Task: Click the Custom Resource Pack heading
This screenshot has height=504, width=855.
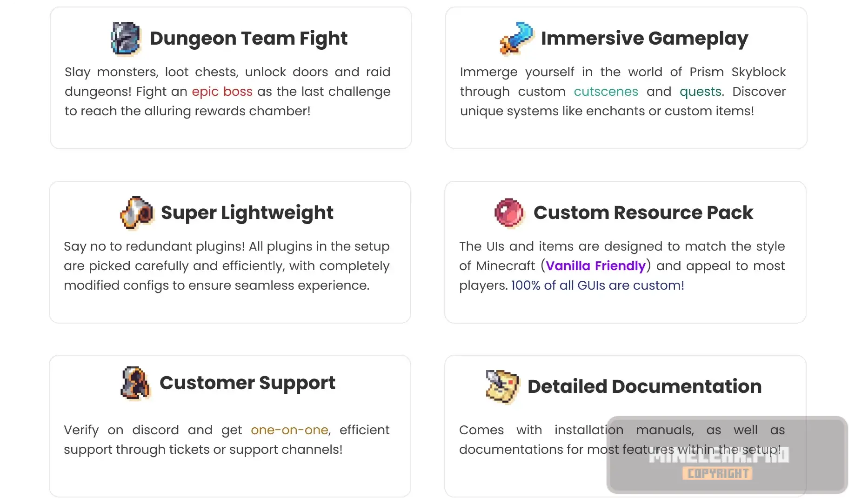Action: (x=643, y=213)
